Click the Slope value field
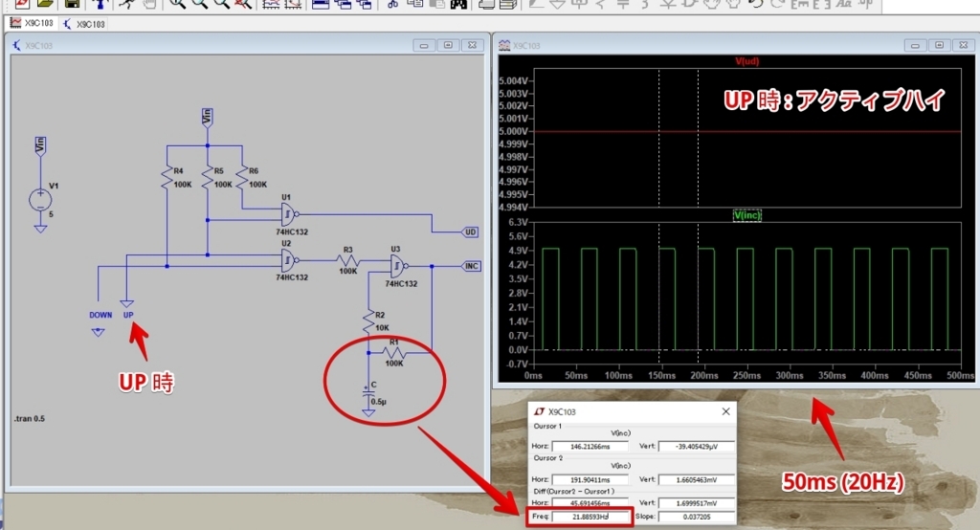Image resolution: width=980 pixels, height=530 pixels. click(x=697, y=517)
